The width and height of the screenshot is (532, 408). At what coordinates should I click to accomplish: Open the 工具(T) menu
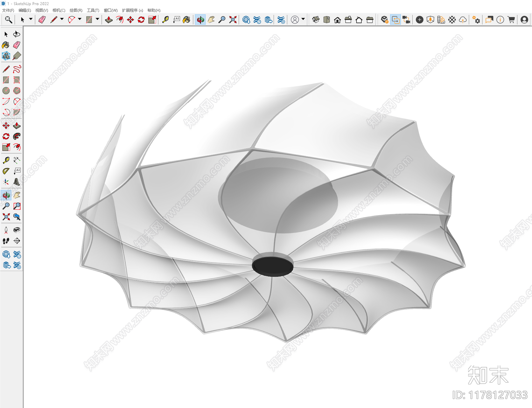click(x=93, y=10)
